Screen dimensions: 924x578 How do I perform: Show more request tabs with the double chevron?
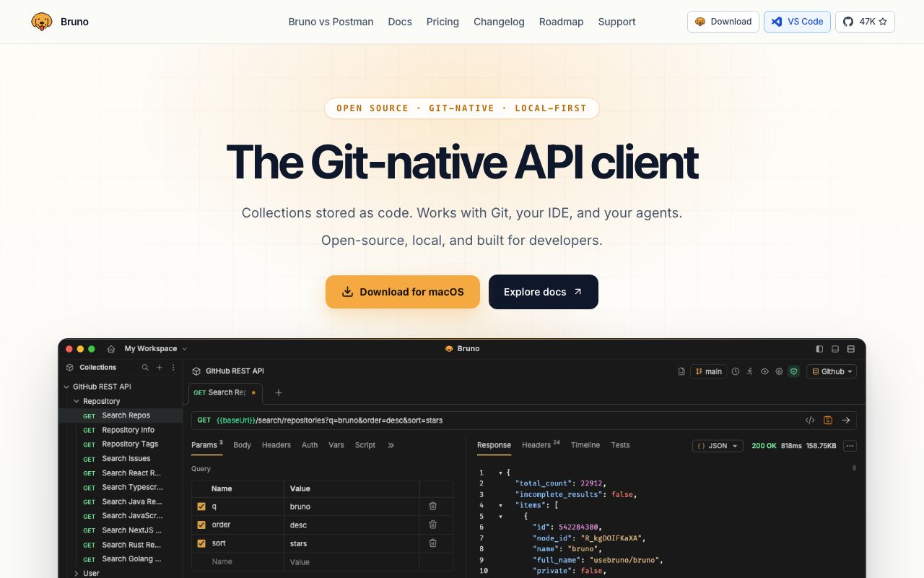click(x=391, y=445)
